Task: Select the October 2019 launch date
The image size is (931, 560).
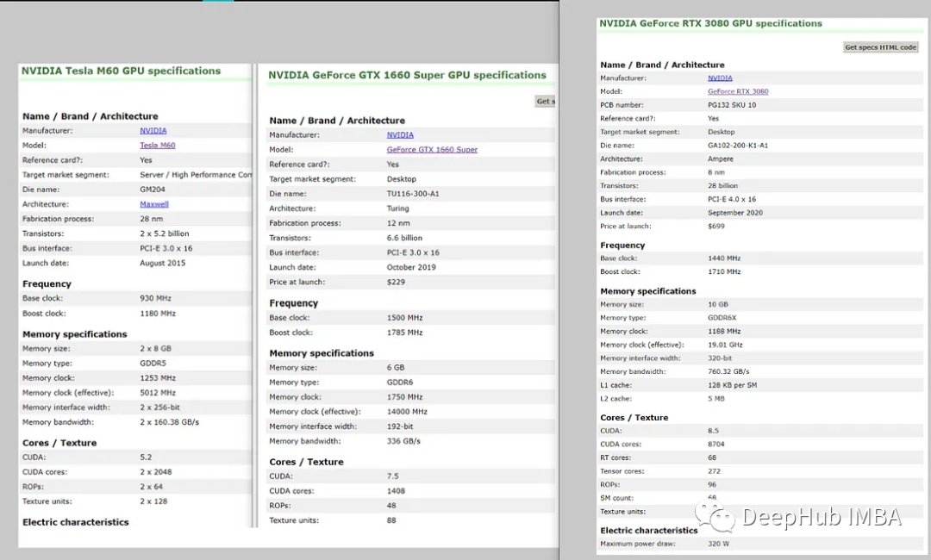Action: [x=411, y=268]
